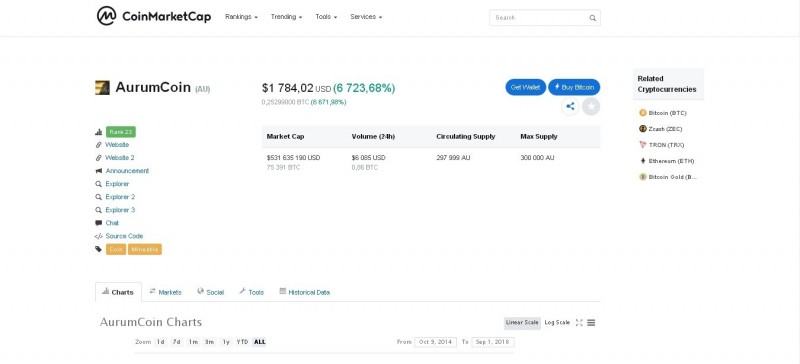The image size is (800, 364).
Task: Expand the Tools dropdown in header
Action: click(326, 17)
